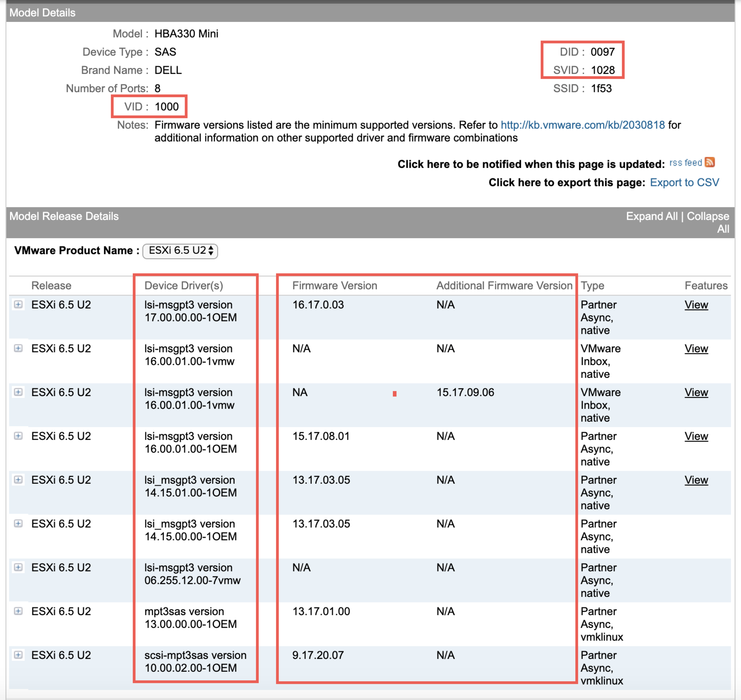View features for driver 14.15.01.00-1OEM row
This screenshot has width=741, height=700.
[696, 480]
